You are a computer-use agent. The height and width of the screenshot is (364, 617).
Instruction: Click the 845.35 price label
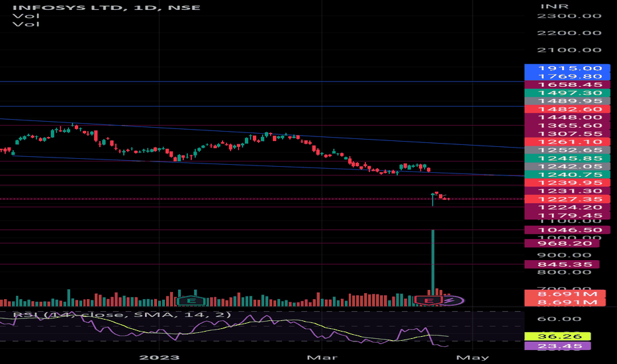(562, 265)
